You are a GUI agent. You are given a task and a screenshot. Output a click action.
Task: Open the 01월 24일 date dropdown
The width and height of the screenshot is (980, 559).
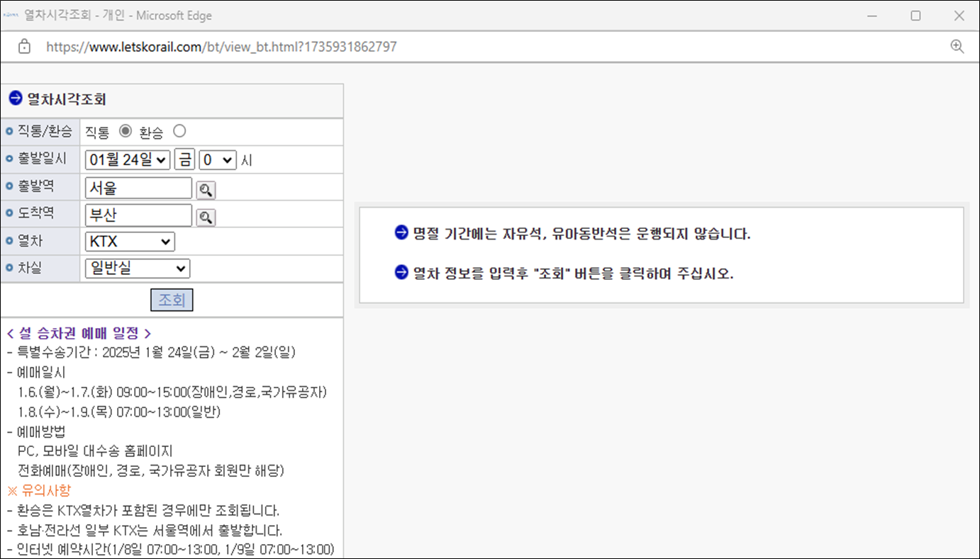(128, 160)
